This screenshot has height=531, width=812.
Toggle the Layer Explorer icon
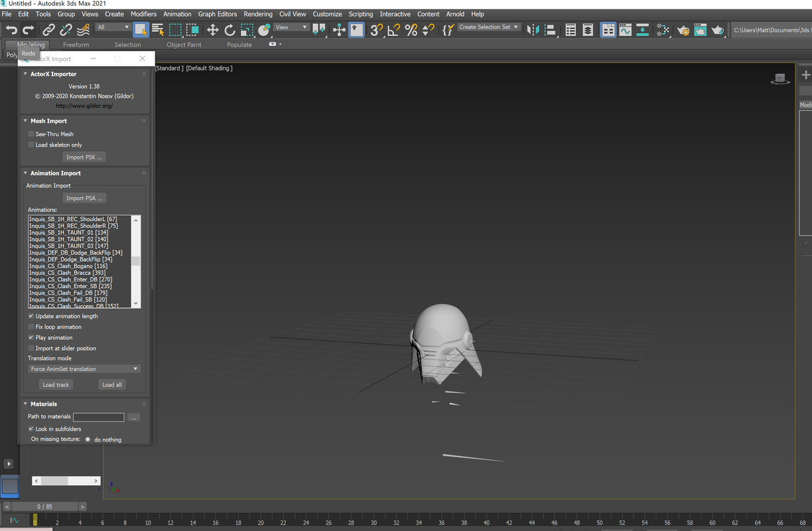pyautogui.click(x=588, y=30)
